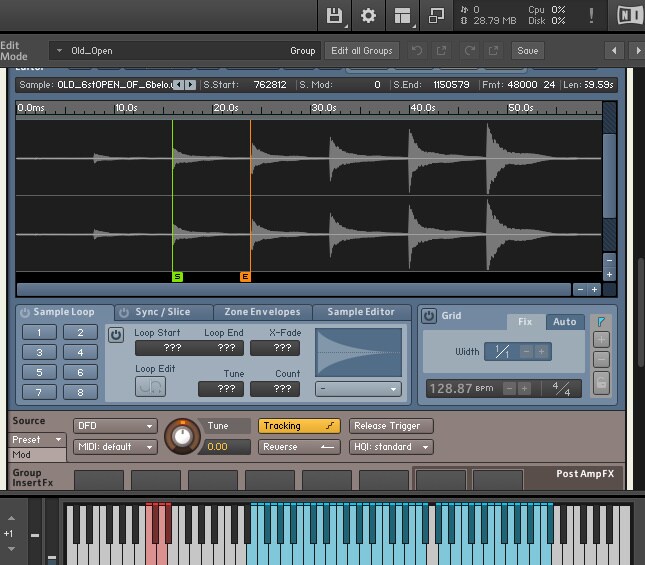Open the Preset dropdown
This screenshot has width=645, height=565.
37,440
